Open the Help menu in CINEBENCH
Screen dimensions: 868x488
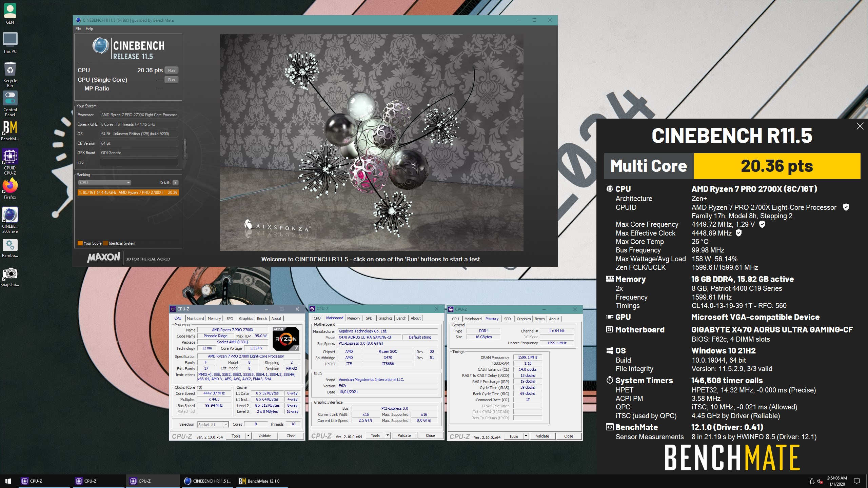pos(89,29)
